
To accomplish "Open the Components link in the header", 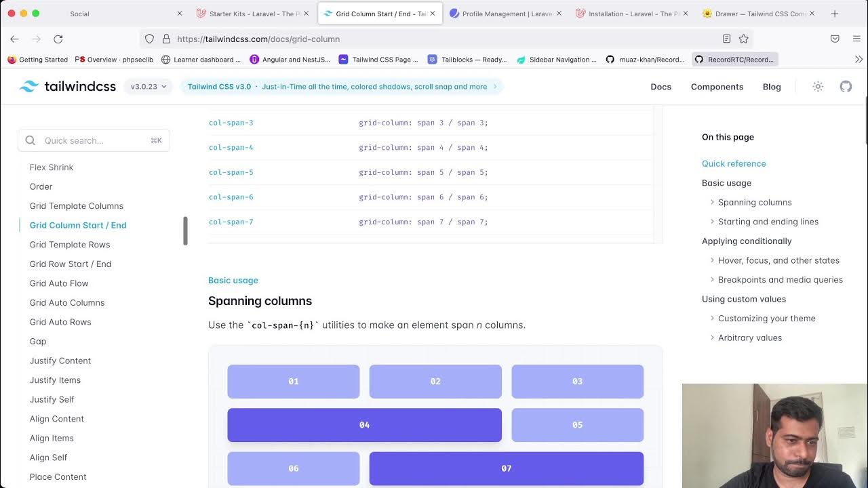I will tap(717, 87).
